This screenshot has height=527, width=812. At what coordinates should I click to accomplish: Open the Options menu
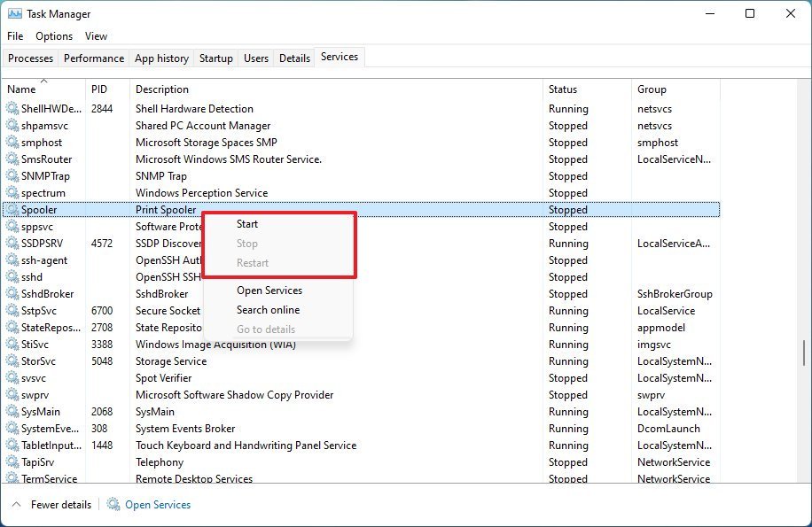[53, 35]
